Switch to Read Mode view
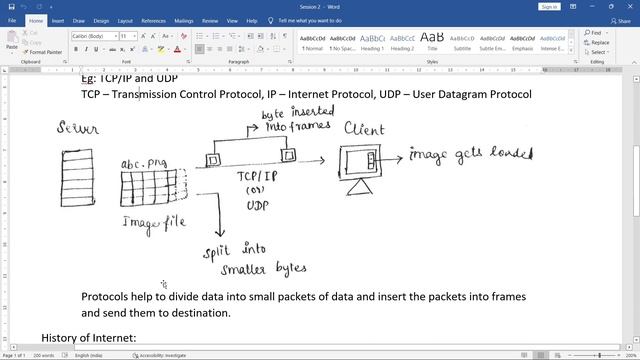The width and height of the screenshot is (640, 360). pos(524,356)
